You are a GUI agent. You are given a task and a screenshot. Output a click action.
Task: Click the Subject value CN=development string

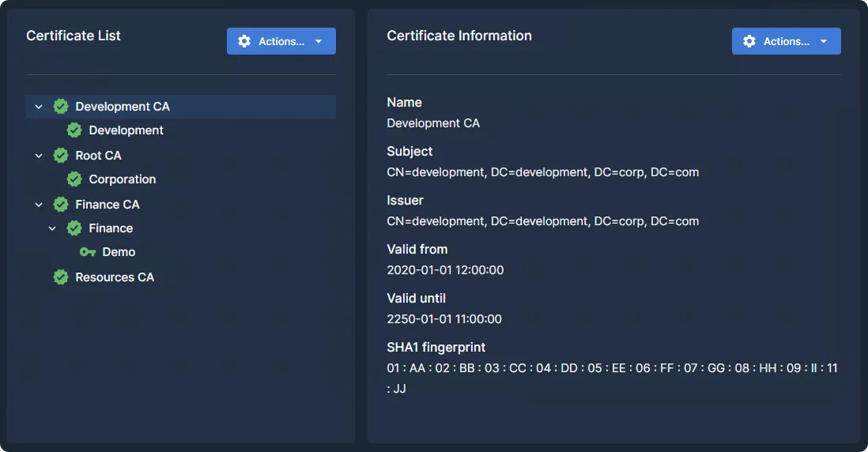click(x=542, y=172)
